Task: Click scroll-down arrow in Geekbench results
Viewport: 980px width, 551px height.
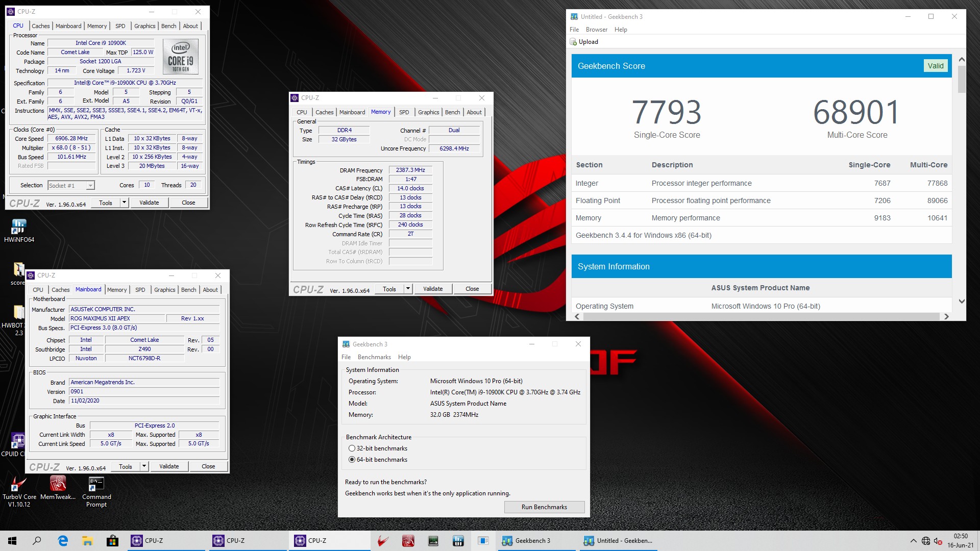Action: (962, 301)
